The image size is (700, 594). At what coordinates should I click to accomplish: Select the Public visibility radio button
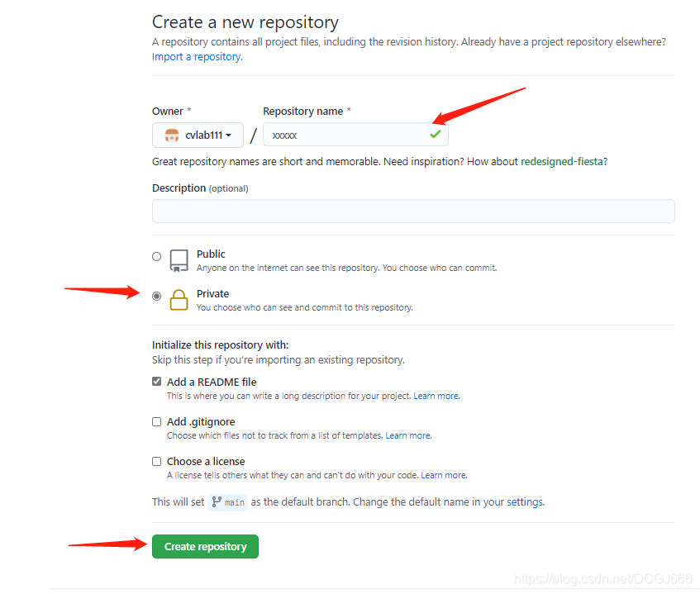(157, 257)
